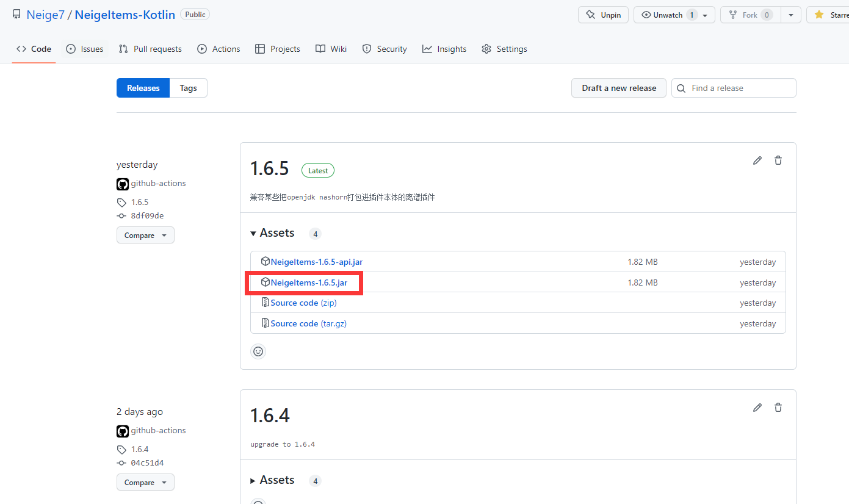This screenshot has height=504, width=849.
Task: Click the Unpin button
Action: click(x=603, y=15)
